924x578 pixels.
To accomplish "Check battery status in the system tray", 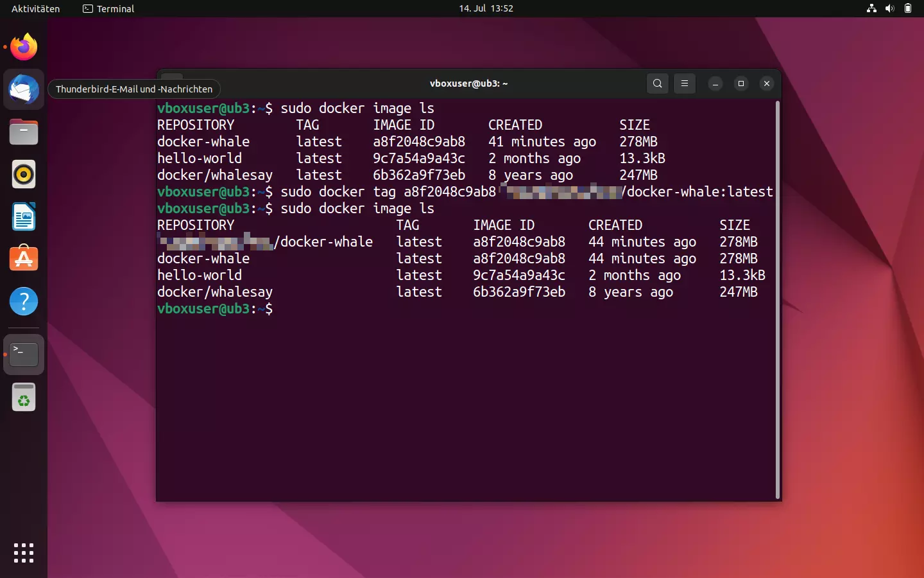I will pos(908,8).
